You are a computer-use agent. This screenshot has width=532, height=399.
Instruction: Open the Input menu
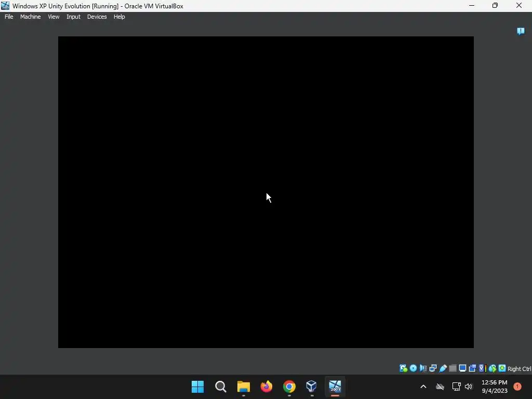pyautogui.click(x=73, y=17)
